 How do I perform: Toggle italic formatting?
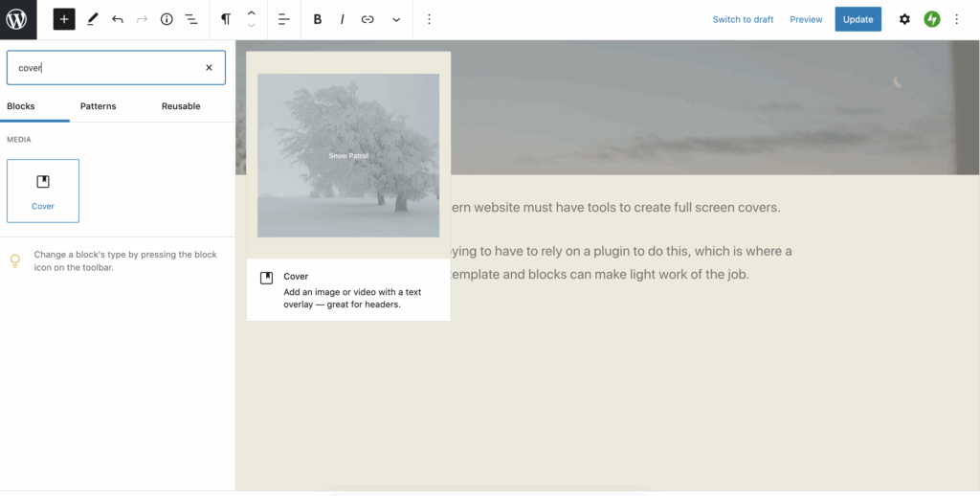pyautogui.click(x=342, y=19)
